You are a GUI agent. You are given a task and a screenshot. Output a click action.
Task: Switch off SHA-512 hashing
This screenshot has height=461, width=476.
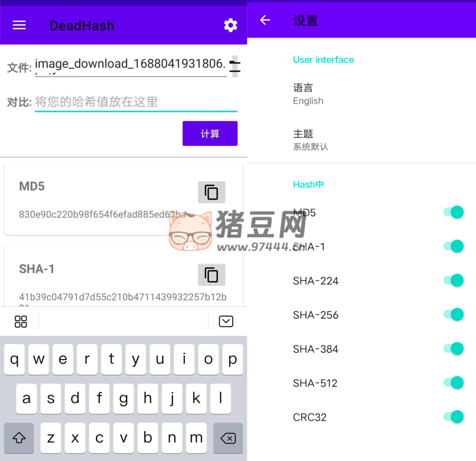coord(454,382)
